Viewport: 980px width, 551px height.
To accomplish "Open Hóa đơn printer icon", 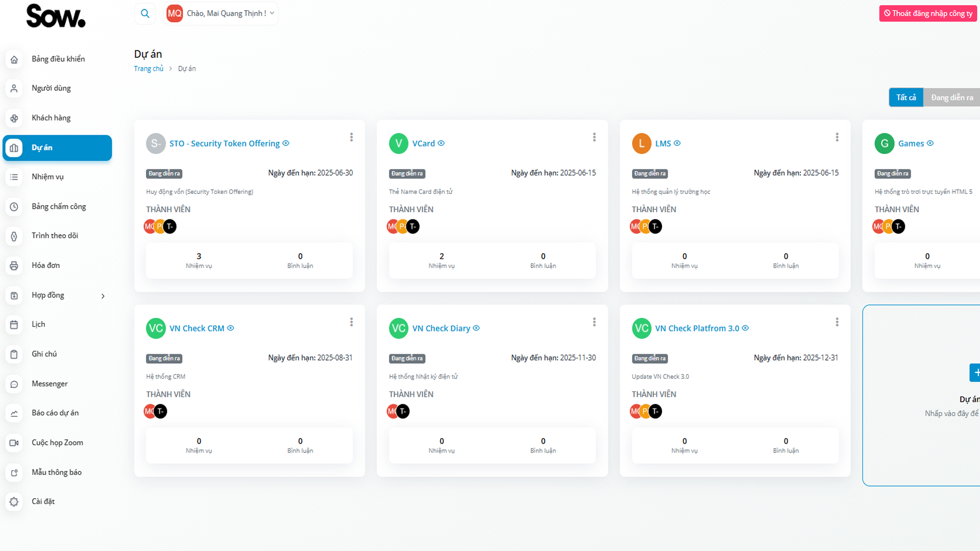I will [x=14, y=266].
